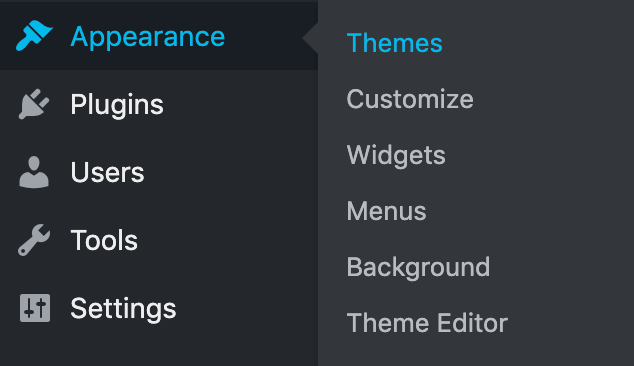634x366 pixels.
Task: Select the Tools menu label
Action: point(104,240)
